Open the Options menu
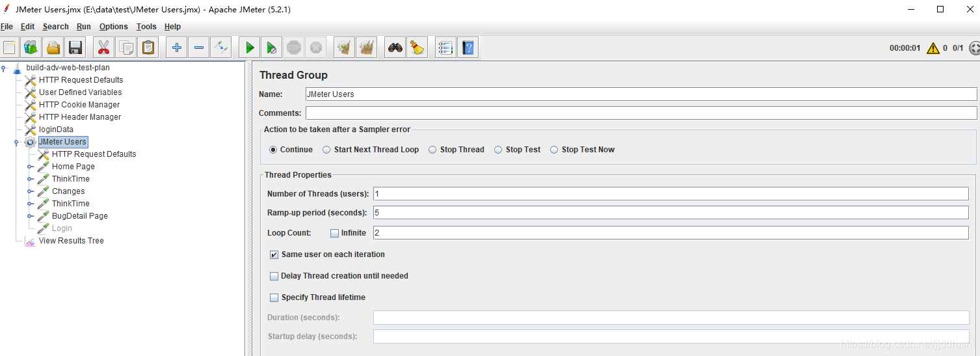The width and height of the screenshot is (980, 356). (114, 27)
